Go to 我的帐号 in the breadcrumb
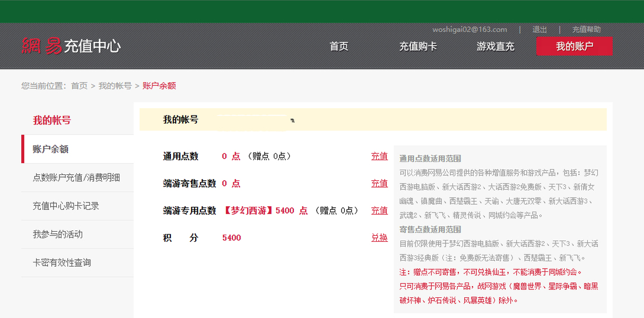644x318 pixels. pos(115,85)
